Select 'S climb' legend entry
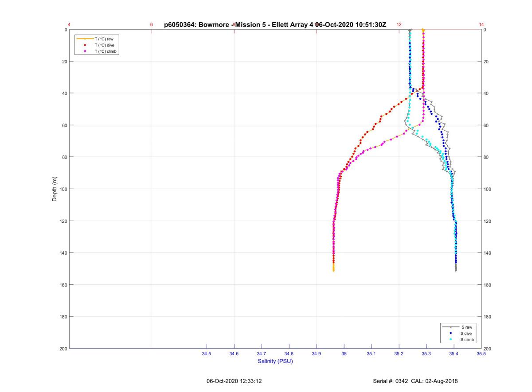This screenshot has height=392, width=532. (x=468, y=339)
